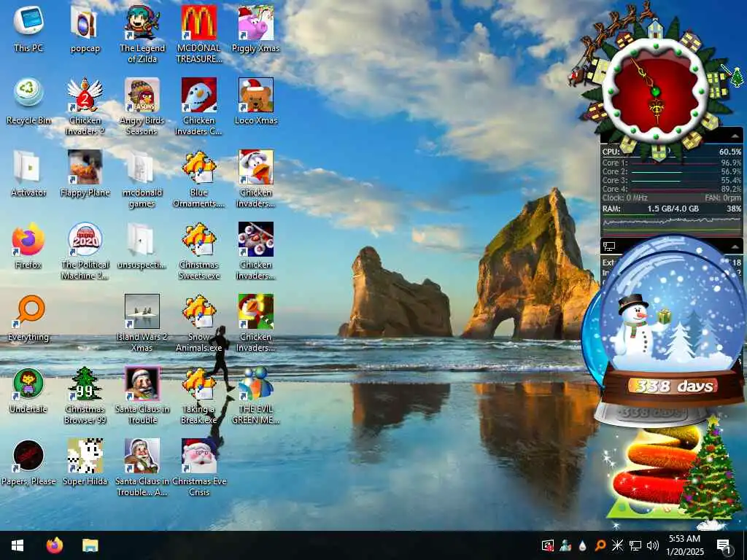
Task: Click the messenger buddy tray icon
Action: (x=565, y=545)
